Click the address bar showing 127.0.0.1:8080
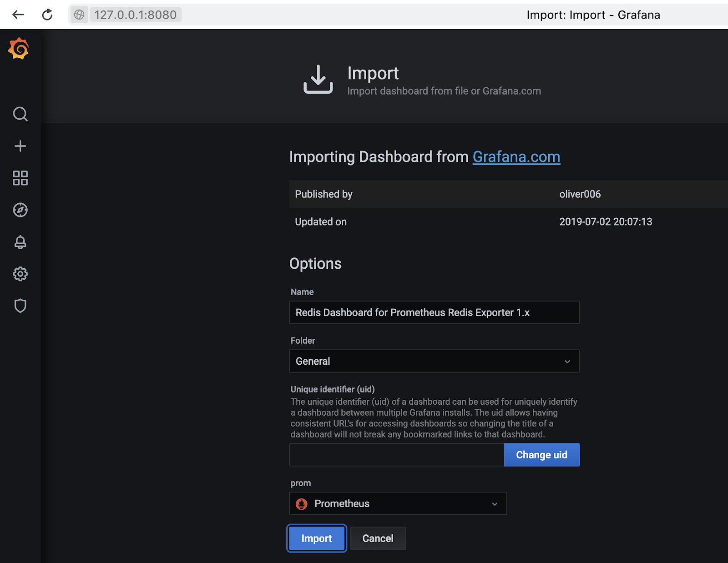 point(135,15)
